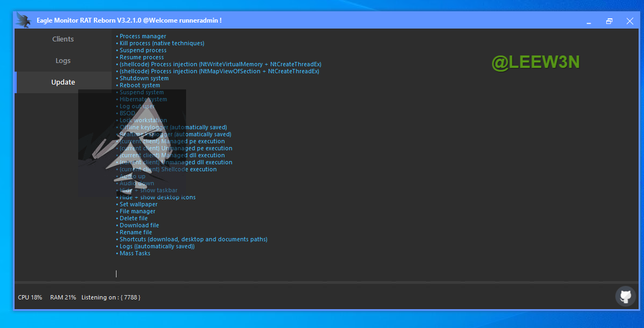Open the GitHub icon in the bottom-right corner

(625, 296)
